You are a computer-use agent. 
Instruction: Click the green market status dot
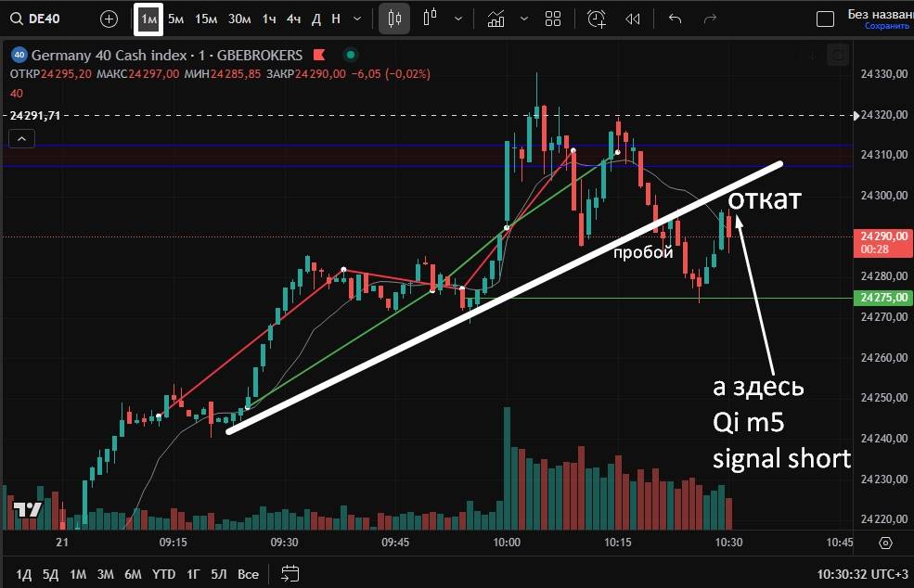[x=351, y=55]
